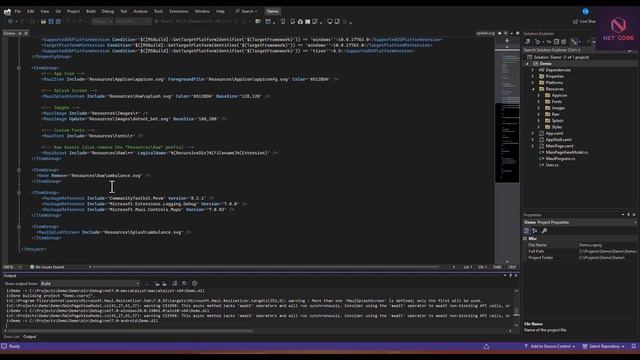Click Clear All icon in Output
Viewport: 640px width, 360px height.
click(x=174, y=284)
